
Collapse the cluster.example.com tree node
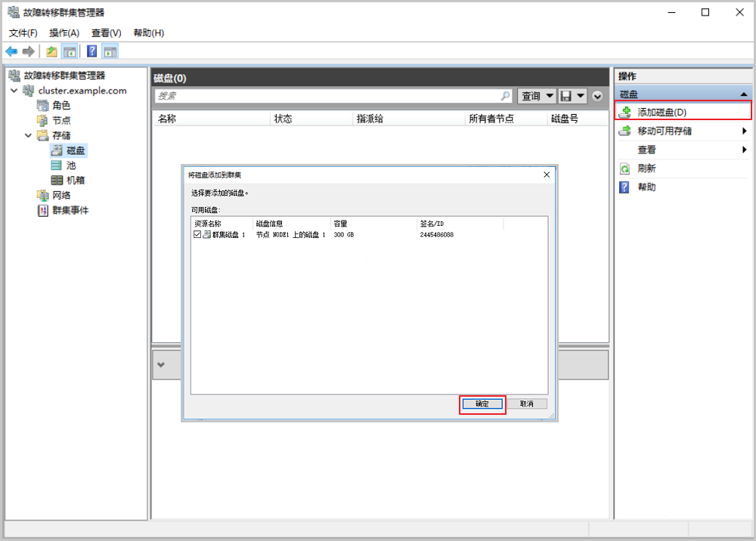click(14, 91)
